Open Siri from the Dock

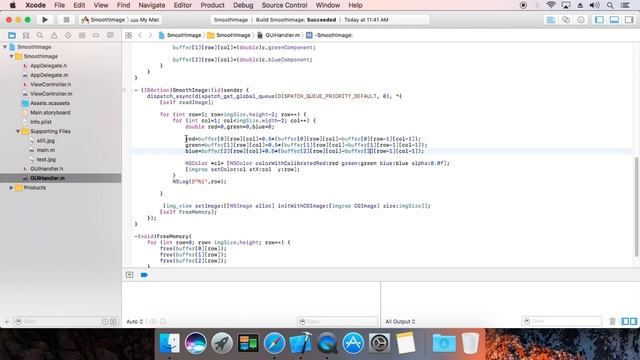196,342
